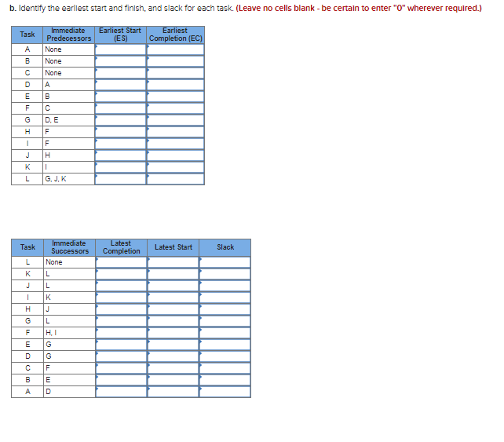The image size is (504, 442).
Task: Click Earliest Start cell for task I, predecessor F
Action: [x=121, y=144]
